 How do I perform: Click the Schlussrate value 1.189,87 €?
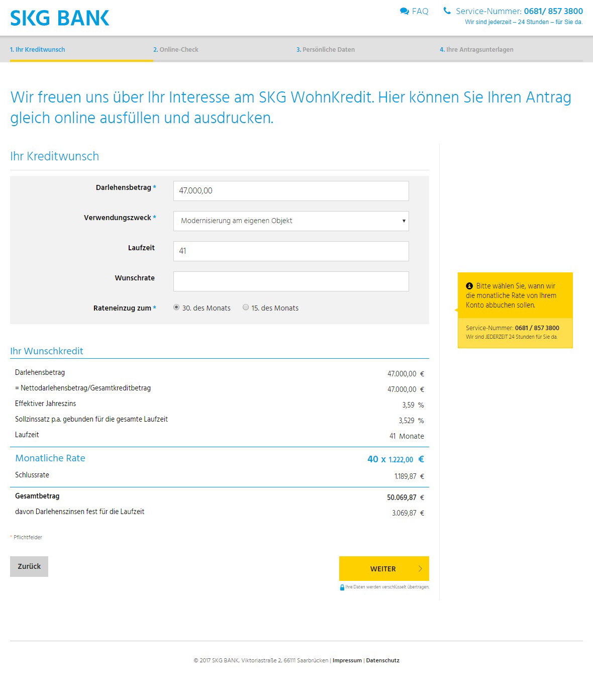pyautogui.click(x=409, y=476)
